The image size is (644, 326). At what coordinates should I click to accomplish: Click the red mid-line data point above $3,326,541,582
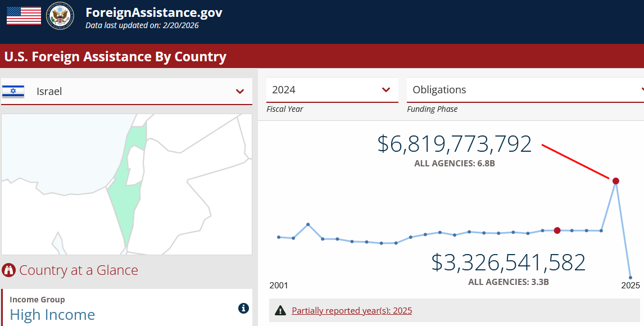[557, 230]
